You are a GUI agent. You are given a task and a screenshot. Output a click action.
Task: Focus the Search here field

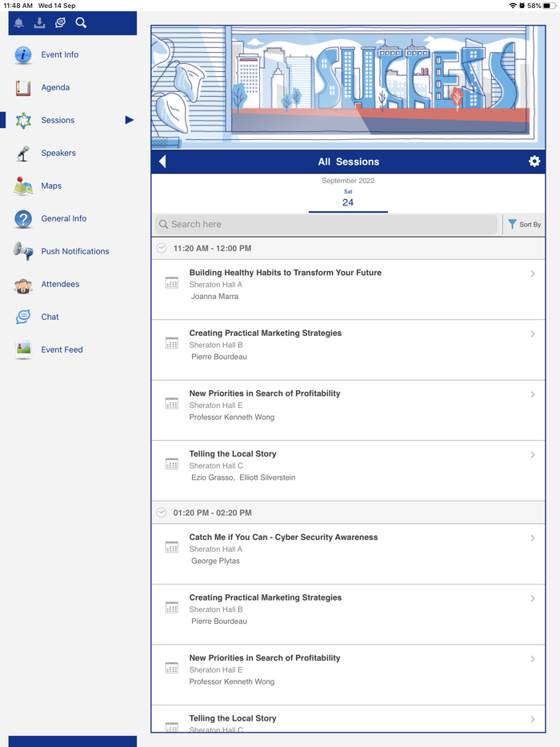click(x=326, y=225)
